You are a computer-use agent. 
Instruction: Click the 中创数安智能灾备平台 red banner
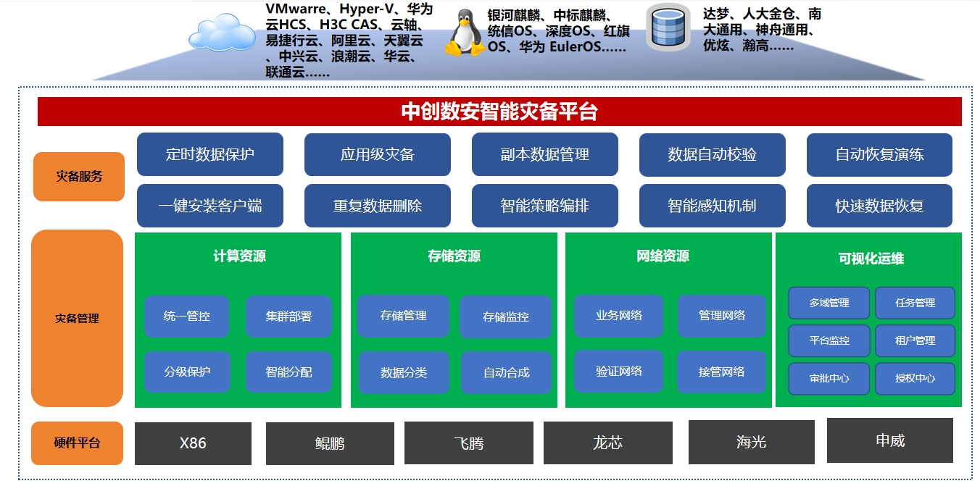point(499,112)
